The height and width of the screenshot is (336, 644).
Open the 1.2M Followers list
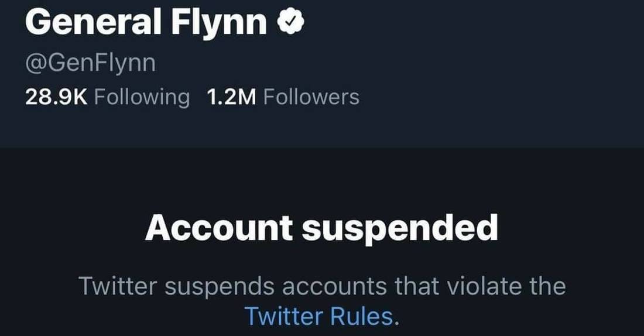point(283,97)
